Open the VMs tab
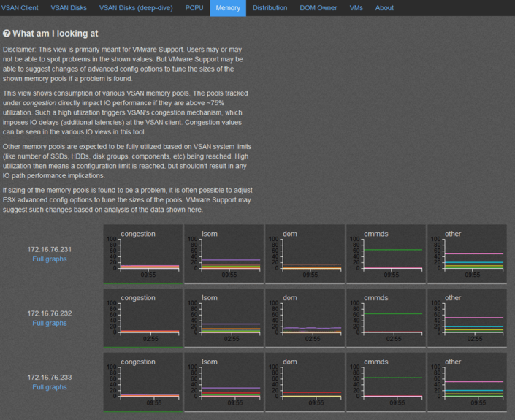Screen dimensions: 515x420 356,8
